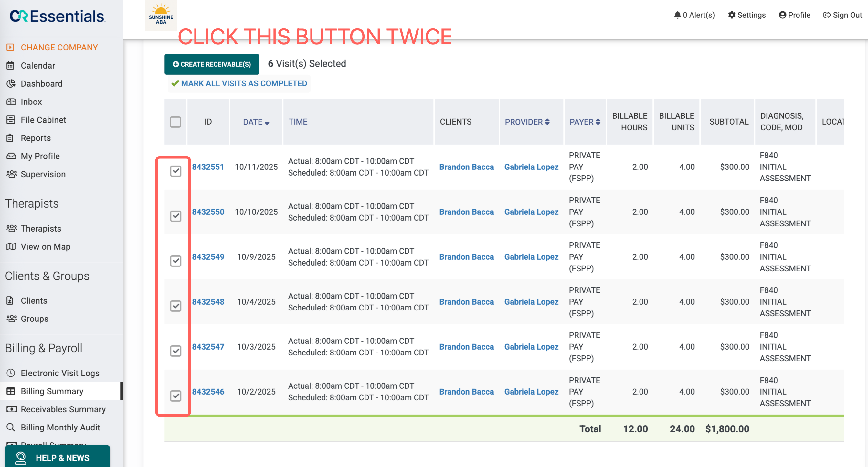This screenshot has width=868, height=467.
Task: Open the File Cabinet menu item
Action: [x=43, y=120]
